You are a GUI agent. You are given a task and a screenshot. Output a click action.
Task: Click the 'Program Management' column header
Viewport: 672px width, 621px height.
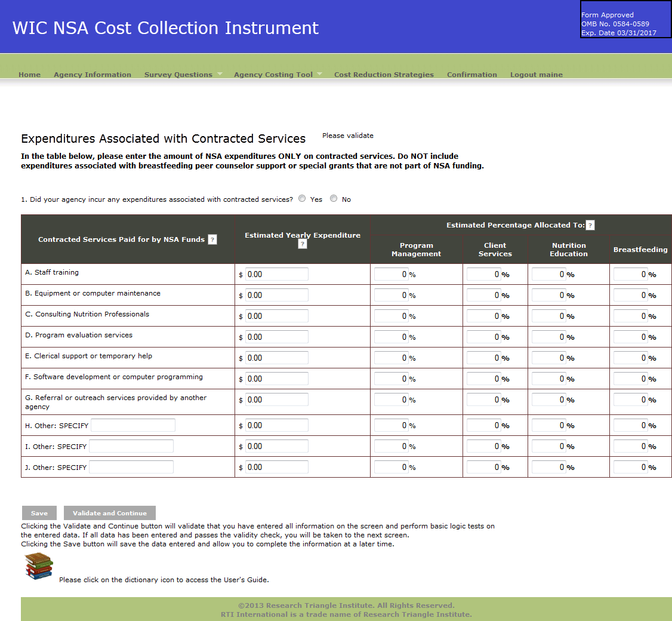point(416,250)
